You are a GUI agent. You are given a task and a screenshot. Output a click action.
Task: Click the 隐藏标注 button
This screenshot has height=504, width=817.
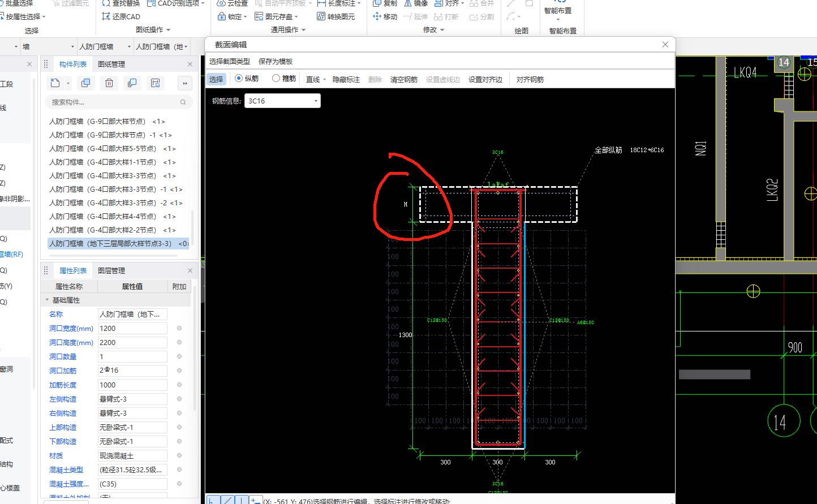(x=346, y=80)
